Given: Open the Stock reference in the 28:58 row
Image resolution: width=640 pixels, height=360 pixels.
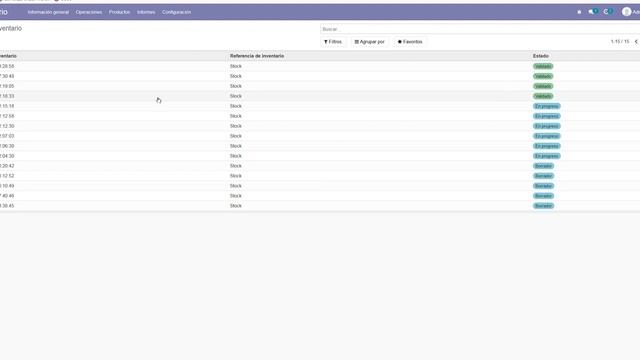Looking at the screenshot, I should pyautogui.click(x=236, y=66).
